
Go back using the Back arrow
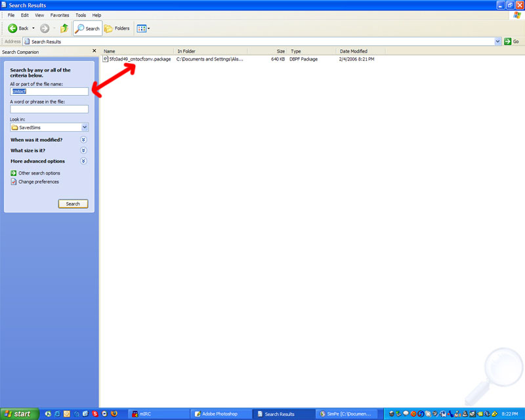pos(18,28)
